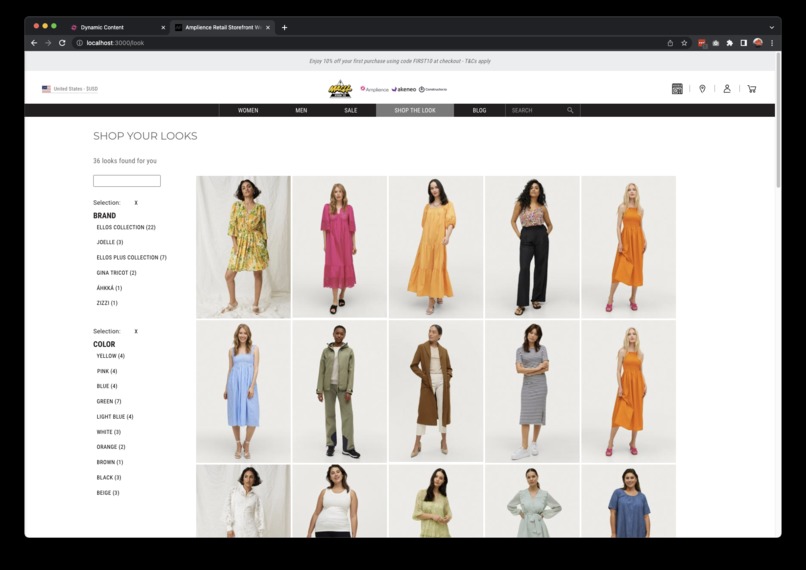This screenshot has height=570, width=806.
Task: Click the looks filter text box
Action: [127, 181]
